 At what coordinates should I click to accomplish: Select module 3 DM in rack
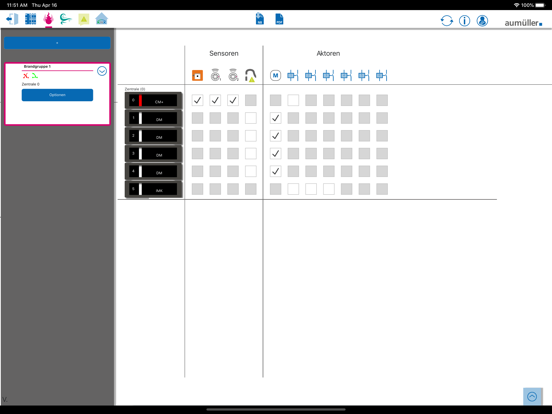tap(153, 154)
